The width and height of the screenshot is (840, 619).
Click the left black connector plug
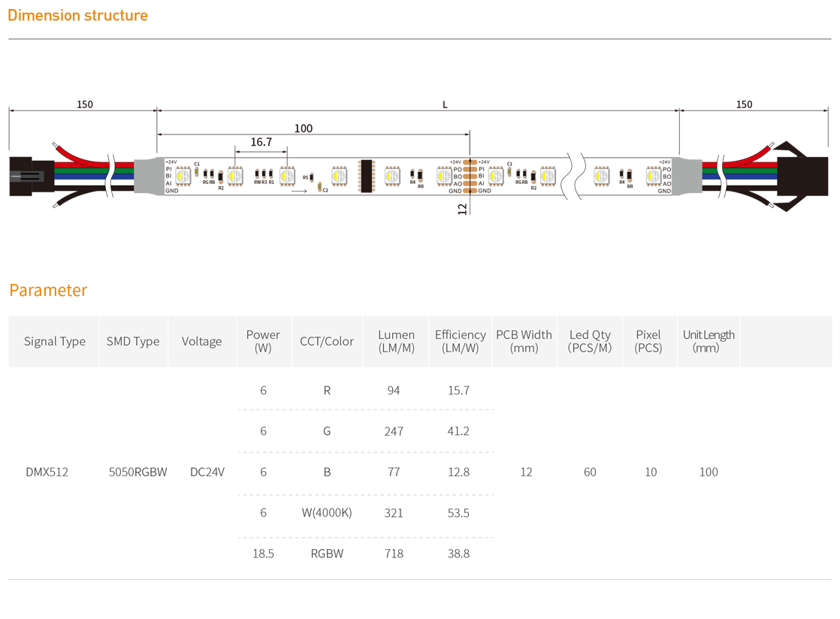[30, 177]
